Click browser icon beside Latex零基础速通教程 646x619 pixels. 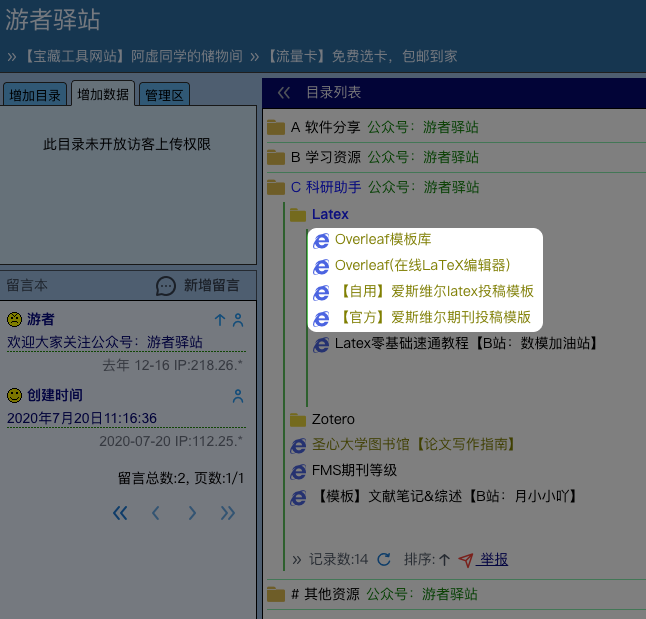point(321,345)
